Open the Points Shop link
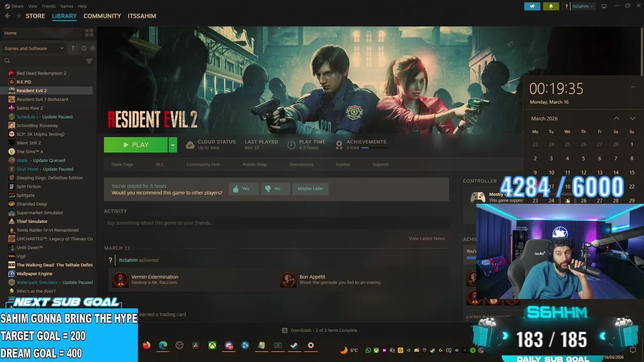The height and width of the screenshot is (362, 644). (x=255, y=164)
